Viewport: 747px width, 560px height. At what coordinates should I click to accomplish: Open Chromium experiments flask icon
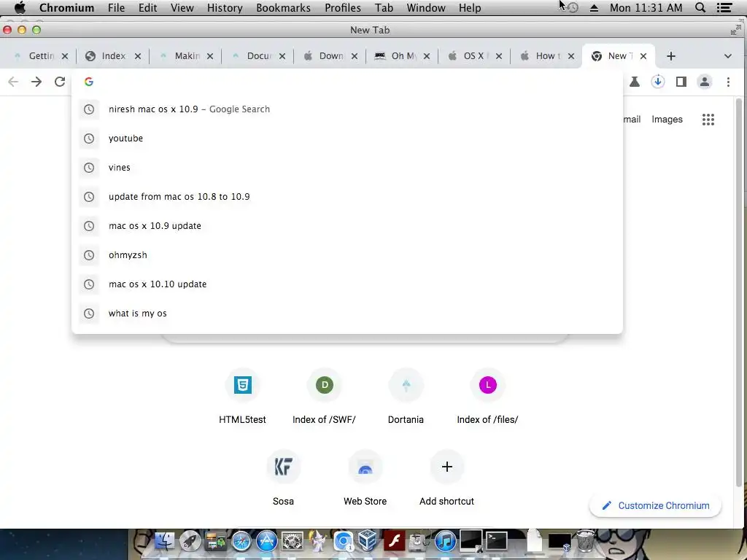(x=635, y=82)
